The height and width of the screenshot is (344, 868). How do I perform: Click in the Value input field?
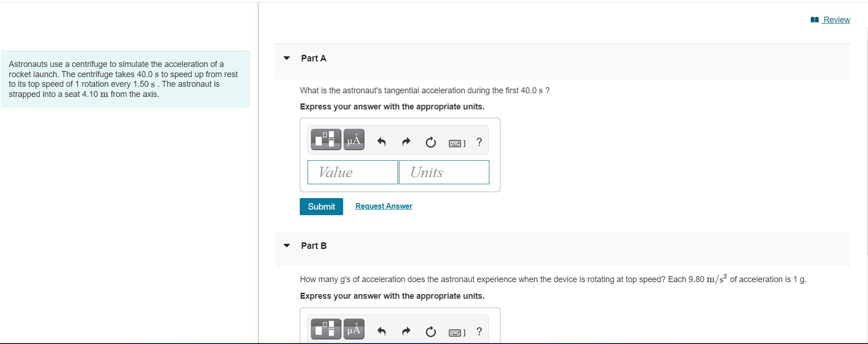point(352,172)
